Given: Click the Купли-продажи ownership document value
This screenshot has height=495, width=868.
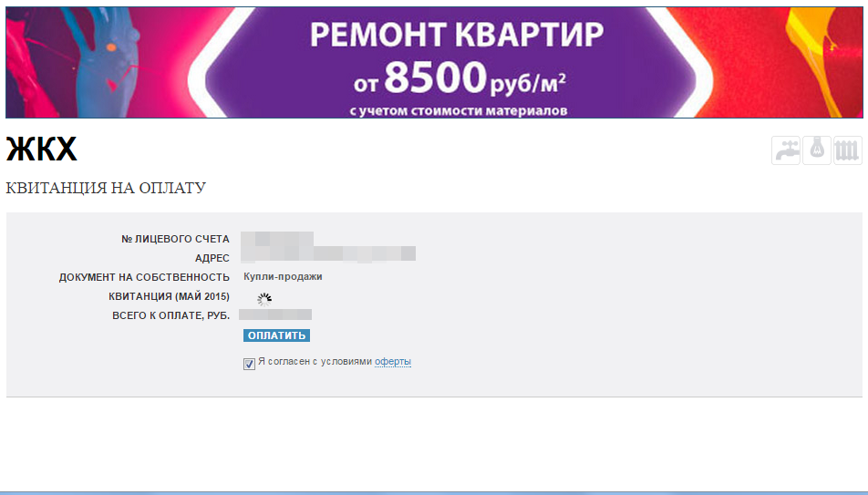Looking at the screenshot, I should coord(283,276).
